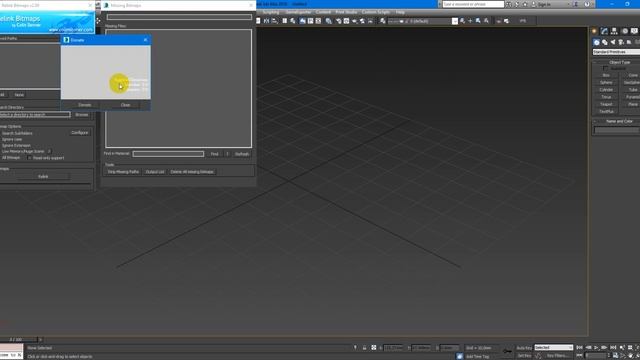Click the Configure button
The image size is (640, 360).
pyautogui.click(x=80, y=133)
